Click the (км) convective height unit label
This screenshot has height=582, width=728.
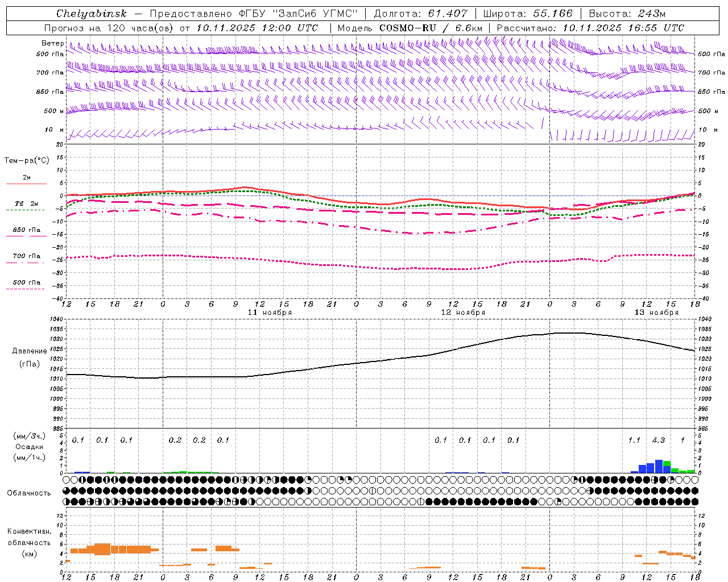point(30,554)
